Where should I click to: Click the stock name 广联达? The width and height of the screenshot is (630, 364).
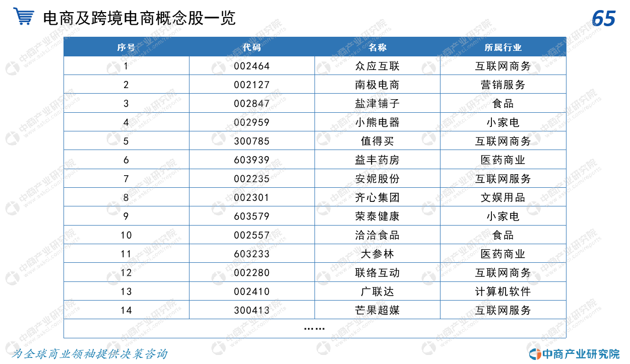[x=377, y=292]
